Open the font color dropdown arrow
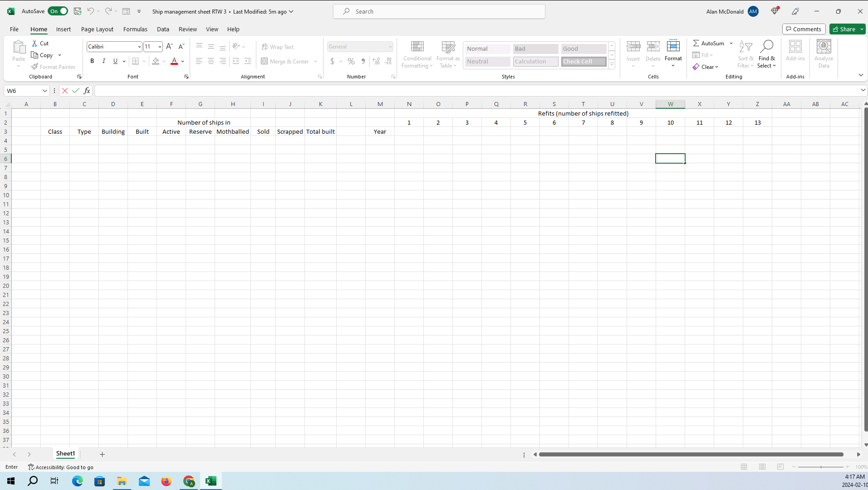Screen dimensions: 868x490 (x=183, y=61)
